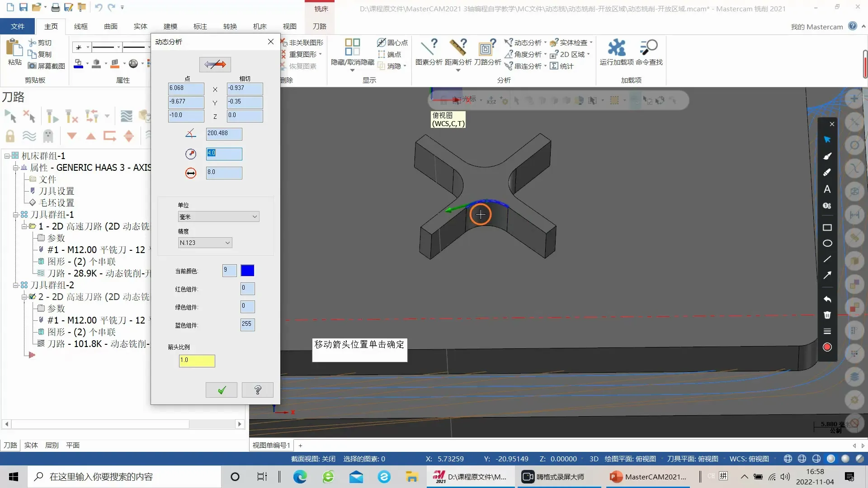Toggle the diameter mode button beside 8.0
Screen dimensions: 868x488
[x=191, y=173]
